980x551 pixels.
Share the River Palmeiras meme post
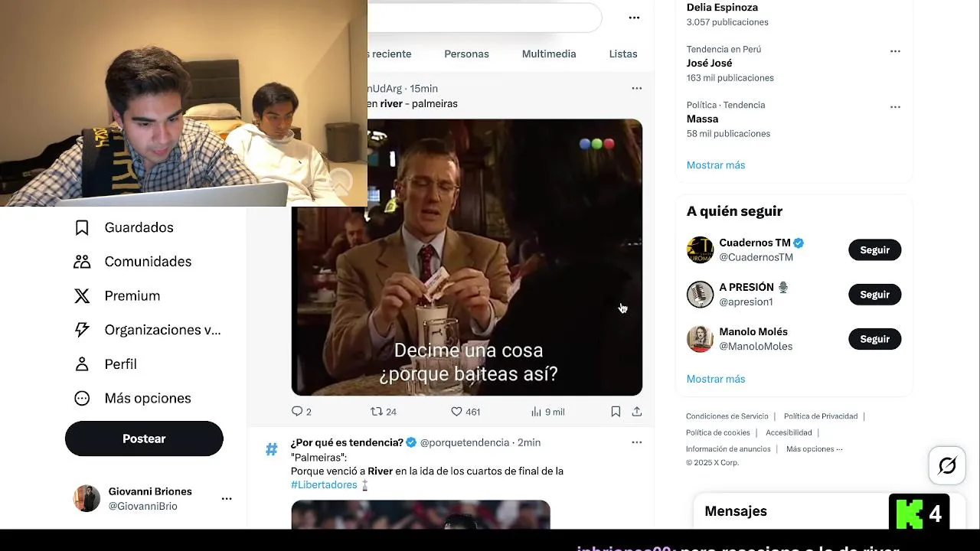(637, 412)
